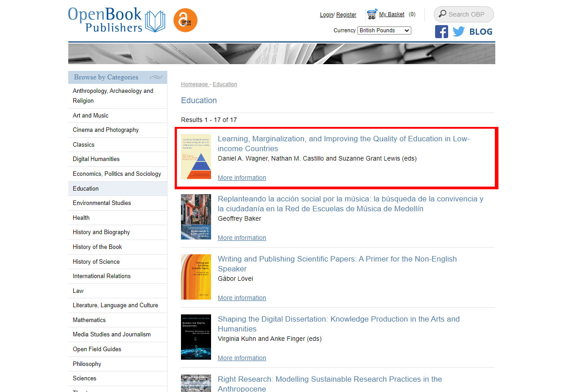Click the shopping basket icon
Image resolution: width=564 pixels, height=392 pixels.
click(372, 14)
